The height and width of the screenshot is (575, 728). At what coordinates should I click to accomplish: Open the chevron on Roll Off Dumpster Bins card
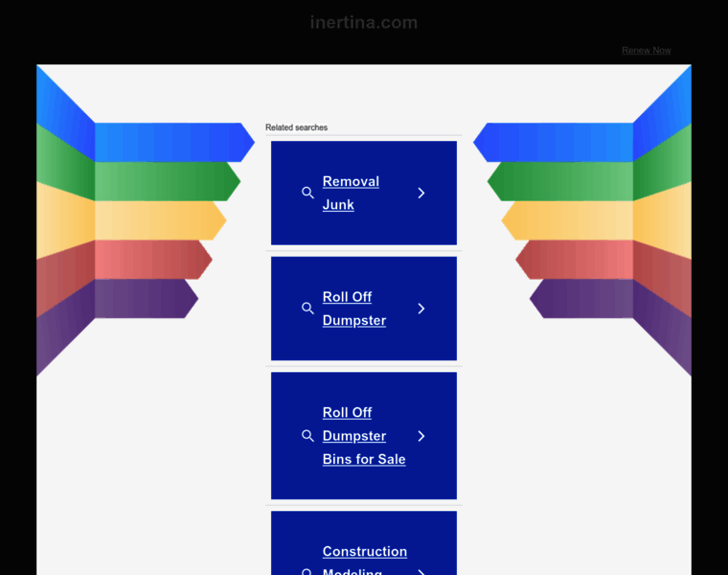(421, 436)
